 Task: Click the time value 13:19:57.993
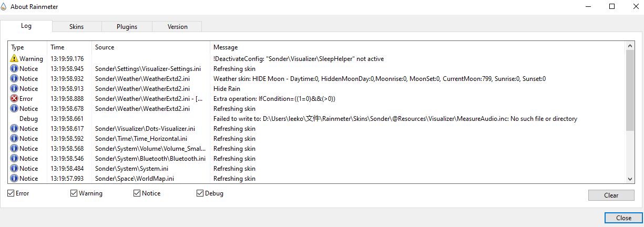tap(67, 179)
